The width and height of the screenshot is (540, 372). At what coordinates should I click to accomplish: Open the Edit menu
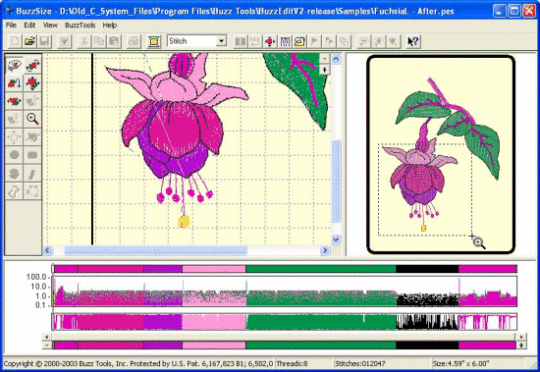(x=30, y=25)
